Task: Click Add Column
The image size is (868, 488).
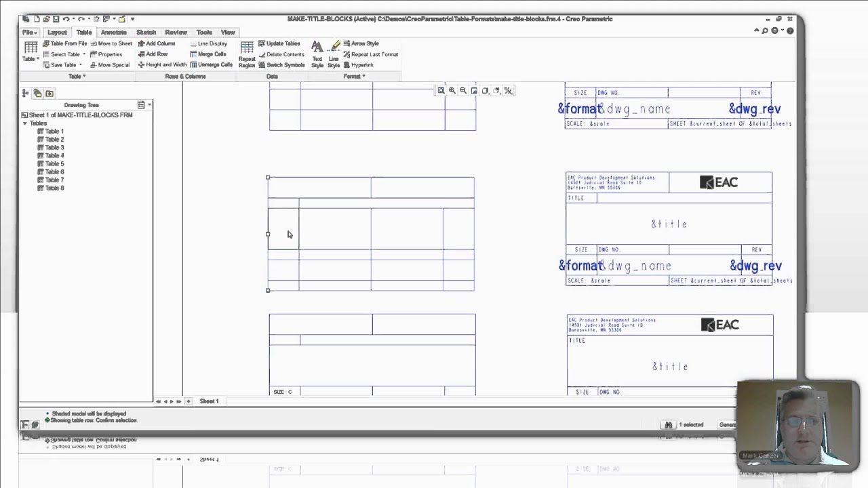Action: 156,43
